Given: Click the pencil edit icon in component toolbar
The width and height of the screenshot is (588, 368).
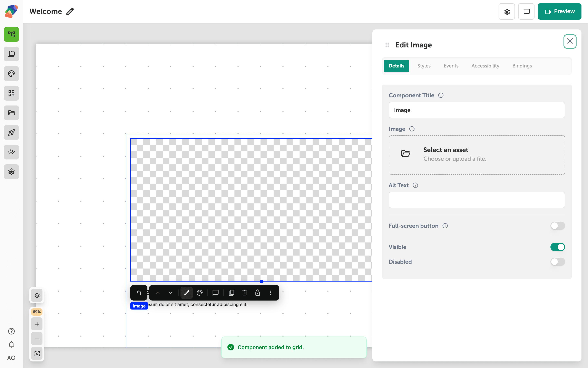Looking at the screenshot, I should click(186, 293).
